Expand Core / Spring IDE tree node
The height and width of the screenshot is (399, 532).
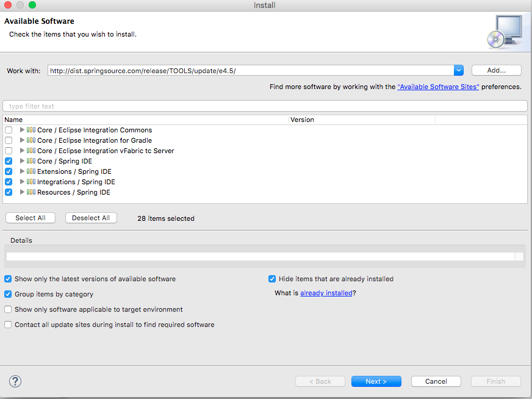[x=22, y=161]
